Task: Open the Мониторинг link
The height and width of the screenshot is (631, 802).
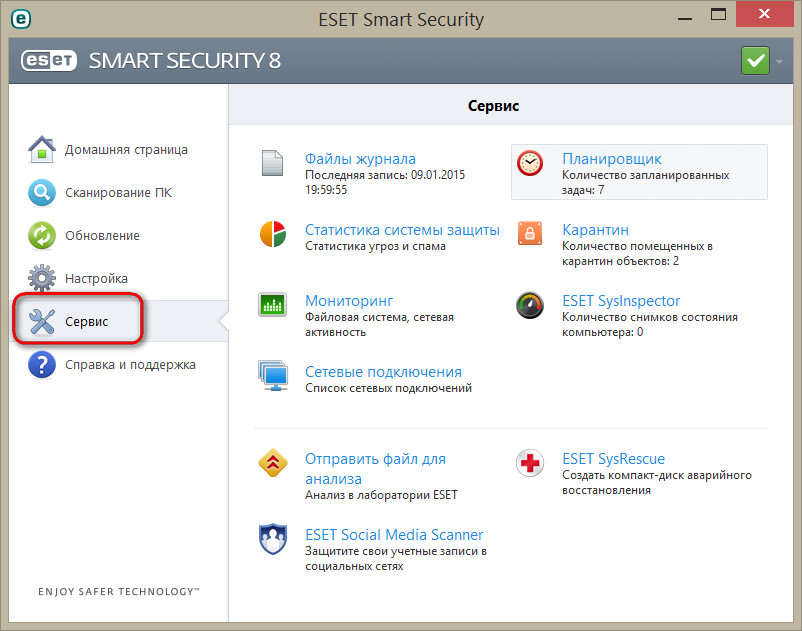Action: click(x=349, y=301)
